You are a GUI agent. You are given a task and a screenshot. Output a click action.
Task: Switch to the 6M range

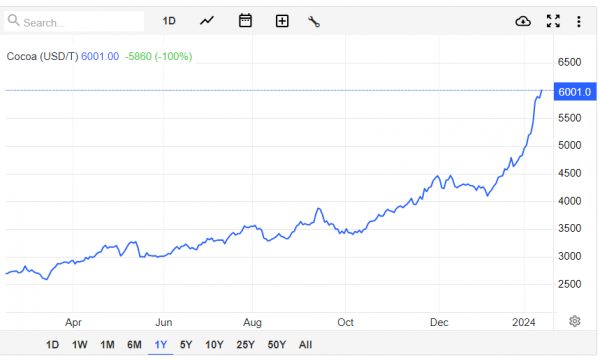pos(134,345)
